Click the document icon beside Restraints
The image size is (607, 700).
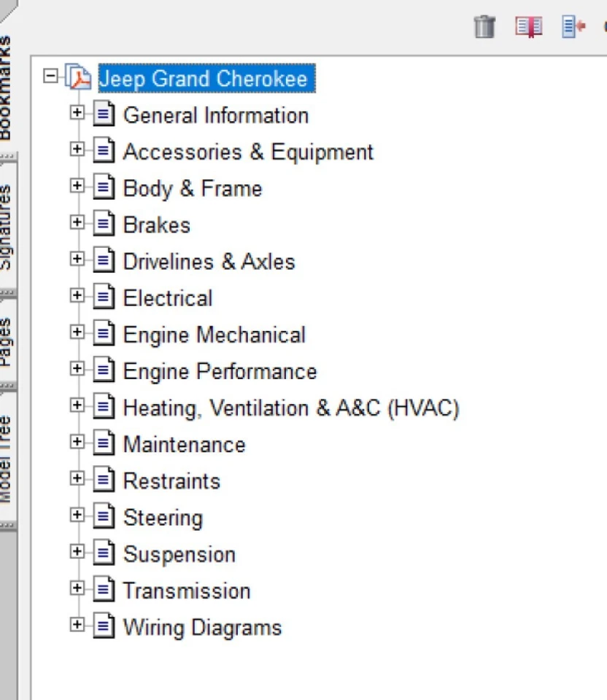pyautogui.click(x=104, y=478)
